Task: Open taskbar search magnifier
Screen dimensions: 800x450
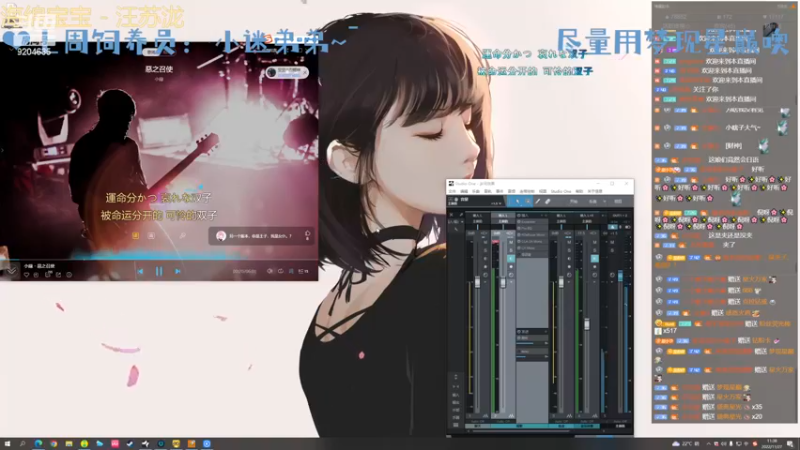Action: (x=22, y=444)
